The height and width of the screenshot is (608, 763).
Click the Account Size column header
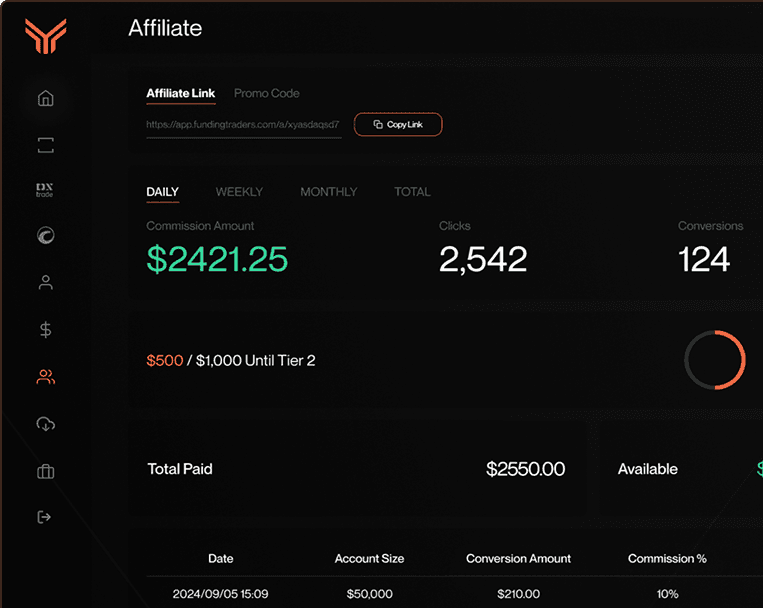[x=369, y=558]
